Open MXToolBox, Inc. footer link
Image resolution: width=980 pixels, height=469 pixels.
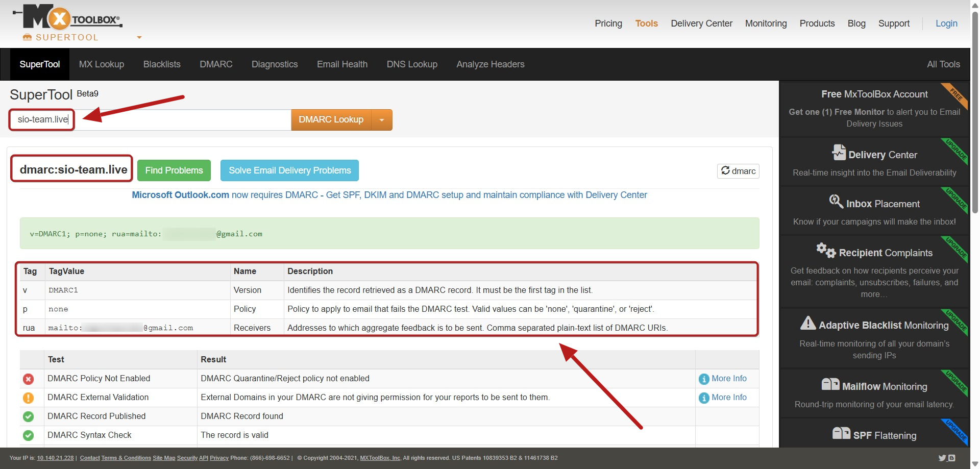380,458
